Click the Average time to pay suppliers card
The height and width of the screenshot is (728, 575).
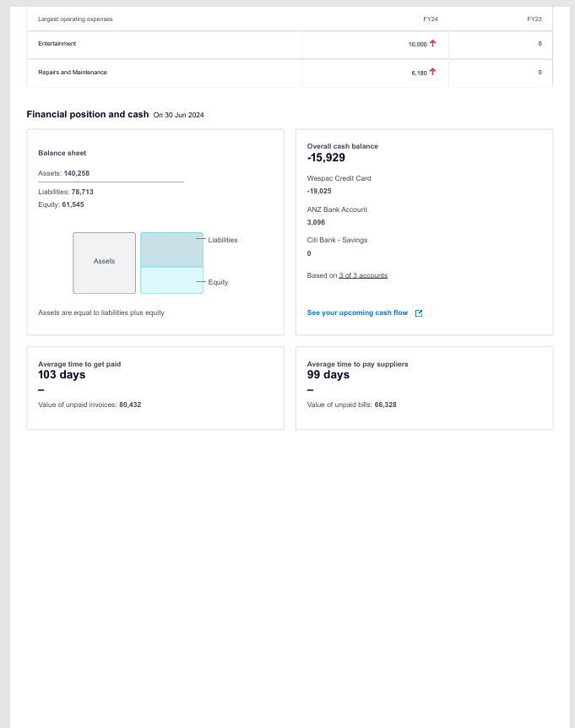[x=424, y=388]
